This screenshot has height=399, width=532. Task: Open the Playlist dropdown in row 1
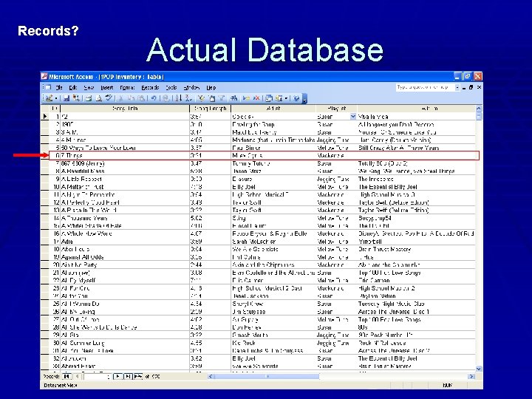(x=353, y=117)
